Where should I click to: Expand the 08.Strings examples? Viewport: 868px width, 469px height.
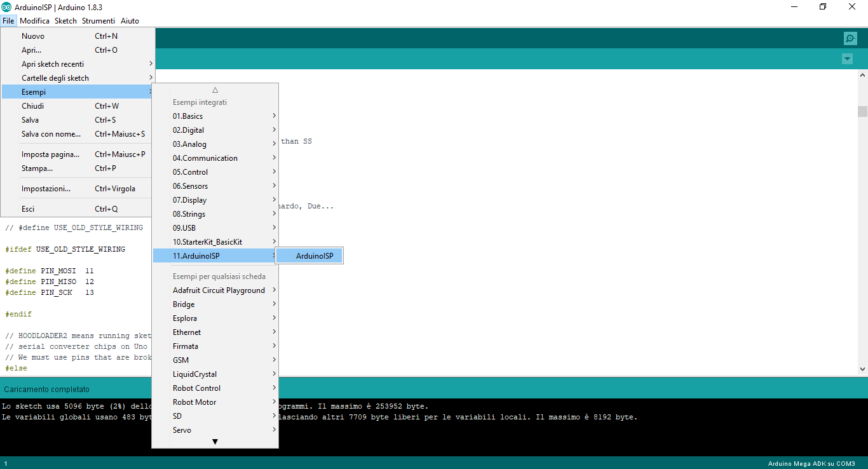[x=215, y=214]
